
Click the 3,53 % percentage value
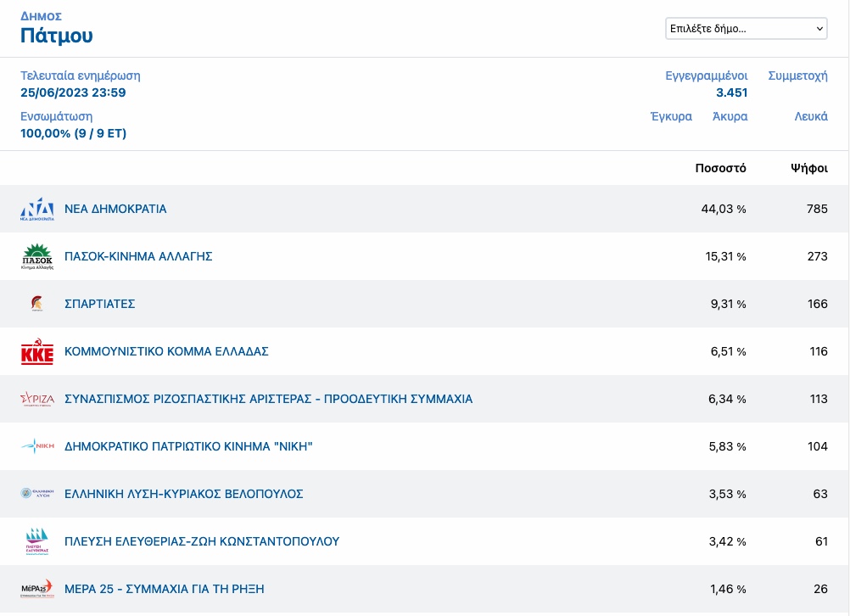point(728,494)
